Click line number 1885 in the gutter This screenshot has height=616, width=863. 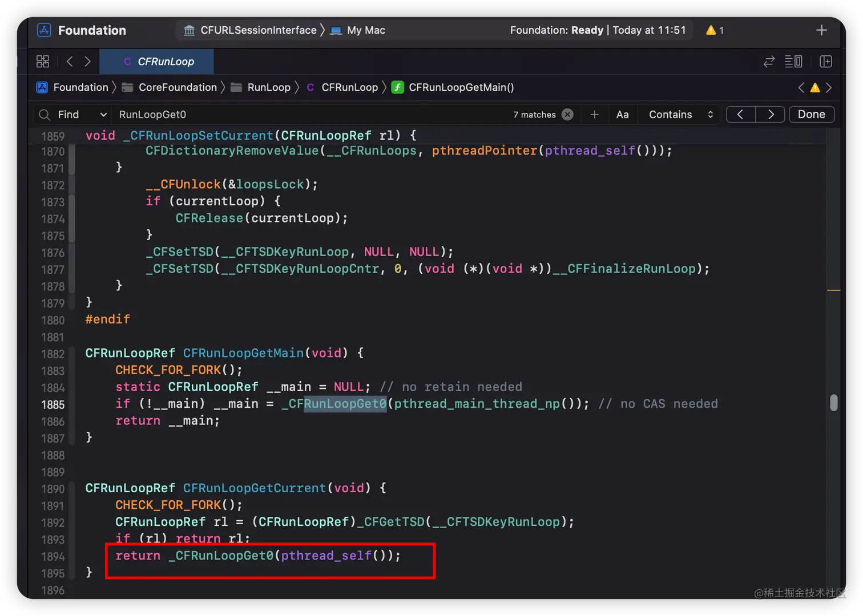coord(53,405)
